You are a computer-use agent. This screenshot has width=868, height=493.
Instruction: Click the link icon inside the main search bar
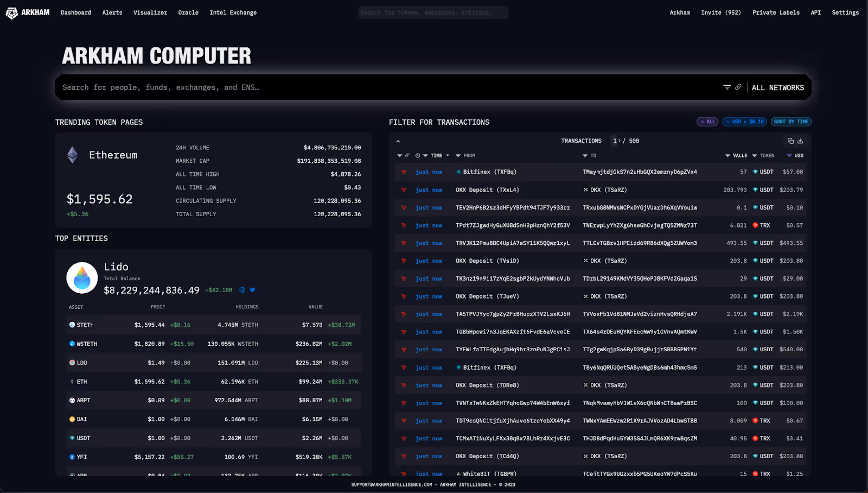739,87
